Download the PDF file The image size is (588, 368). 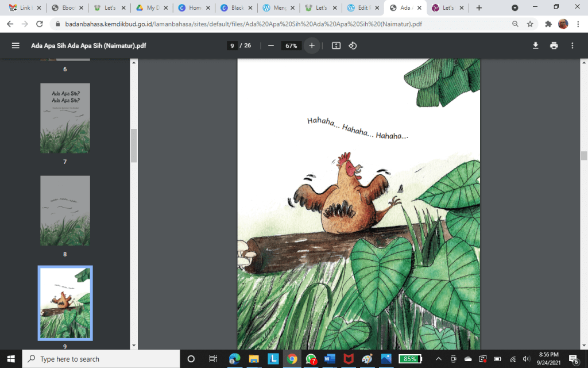535,45
